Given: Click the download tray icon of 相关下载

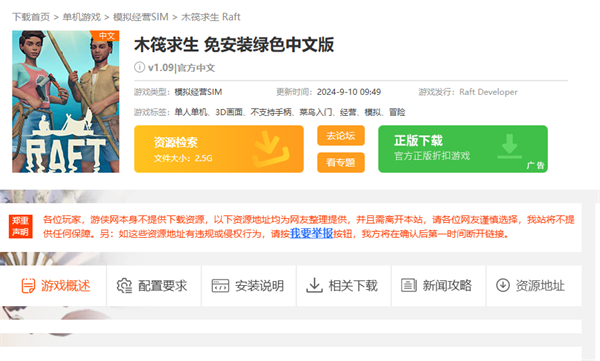Looking at the screenshot, I should [x=315, y=286].
